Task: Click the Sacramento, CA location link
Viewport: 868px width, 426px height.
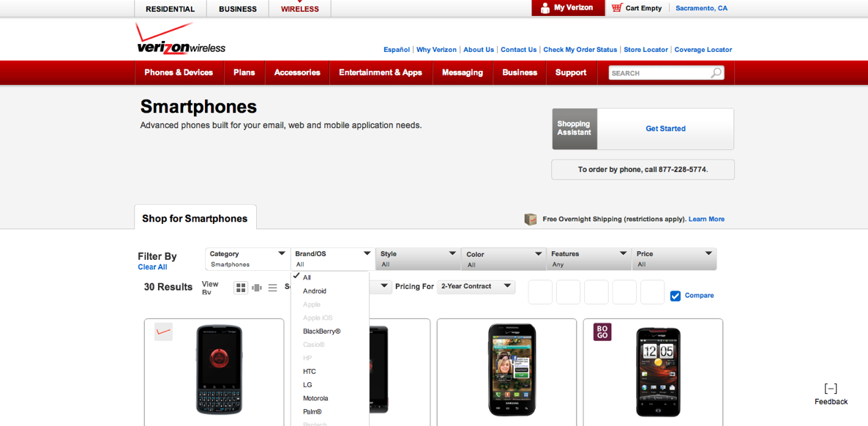Action: click(701, 8)
